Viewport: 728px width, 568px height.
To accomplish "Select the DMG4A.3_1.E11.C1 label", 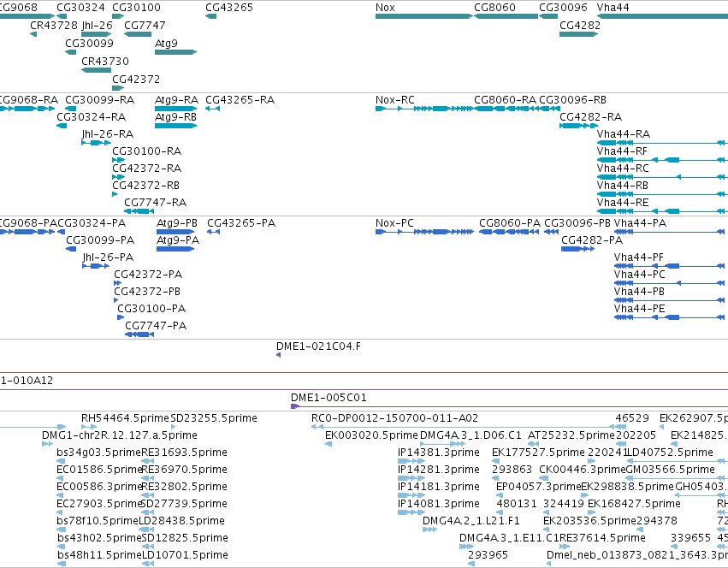I will pyautogui.click(x=509, y=538).
